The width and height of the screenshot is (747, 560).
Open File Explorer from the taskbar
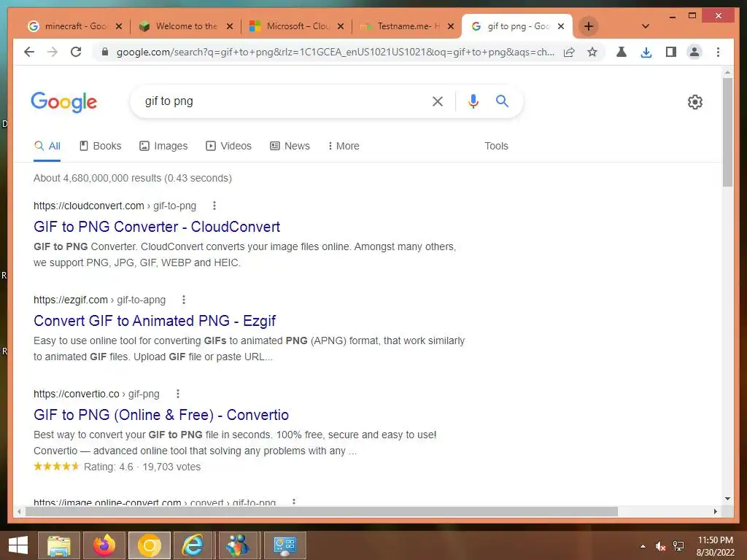(58, 545)
